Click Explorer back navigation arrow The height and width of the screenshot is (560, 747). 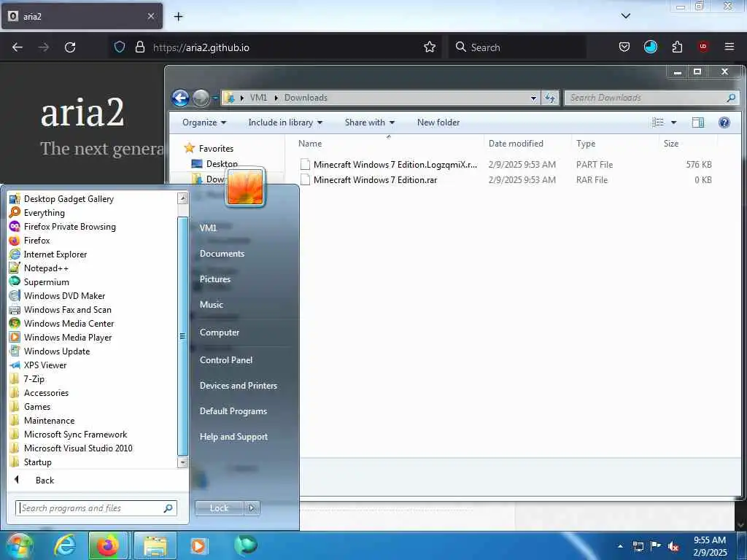pyautogui.click(x=181, y=98)
